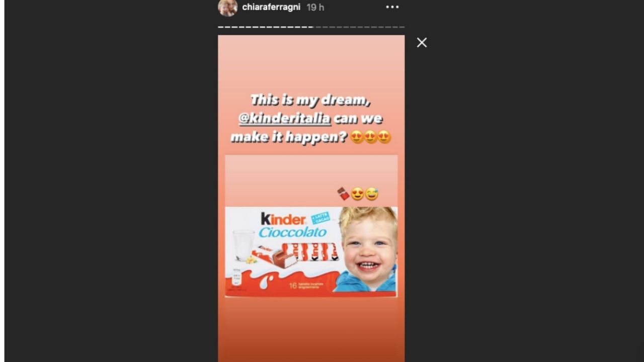Click the smiling child's face on the box

tap(369, 249)
